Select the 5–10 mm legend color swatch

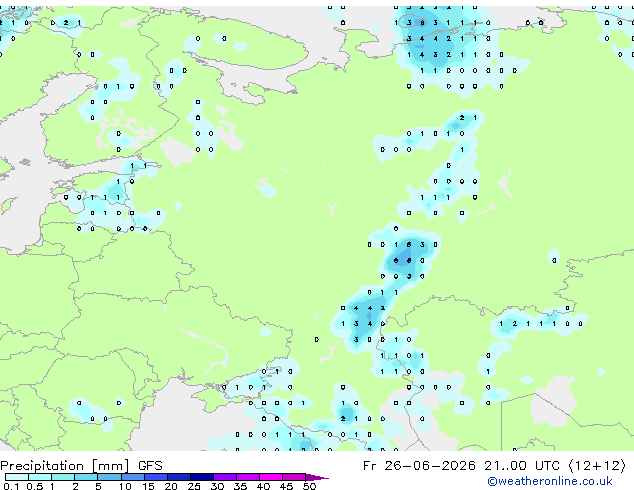109,477
